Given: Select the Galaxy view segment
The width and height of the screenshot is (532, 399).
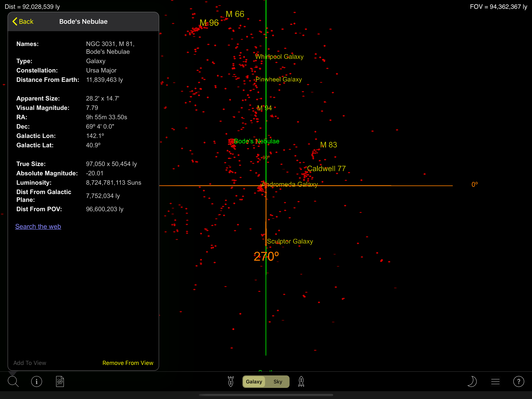Looking at the screenshot, I should 254,382.
